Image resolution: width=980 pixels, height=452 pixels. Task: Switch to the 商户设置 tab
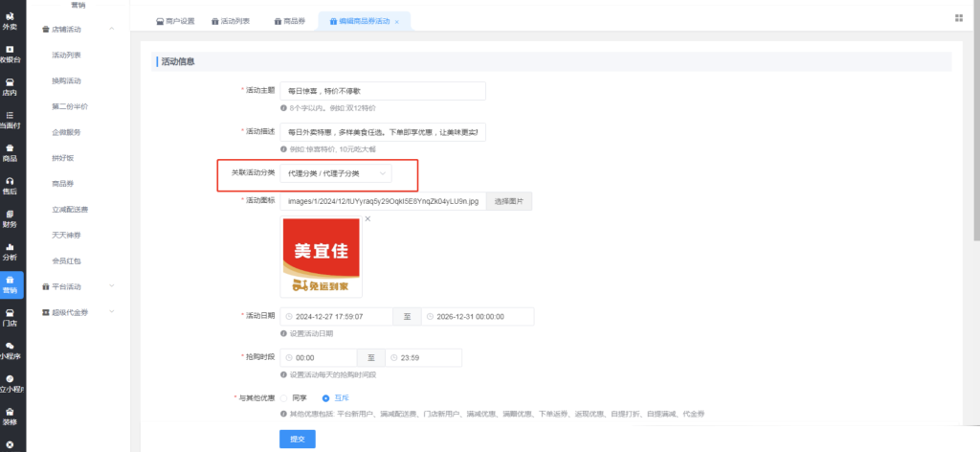(x=174, y=21)
